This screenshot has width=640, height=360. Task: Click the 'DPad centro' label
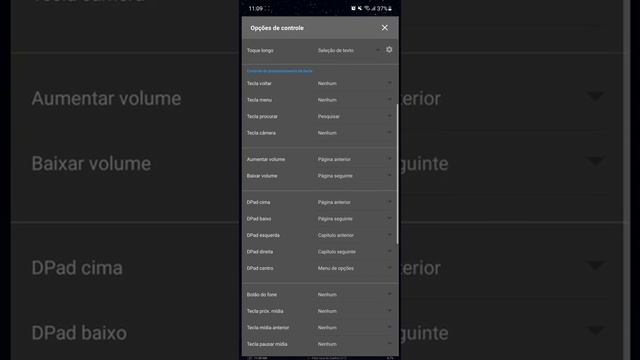[260, 268]
